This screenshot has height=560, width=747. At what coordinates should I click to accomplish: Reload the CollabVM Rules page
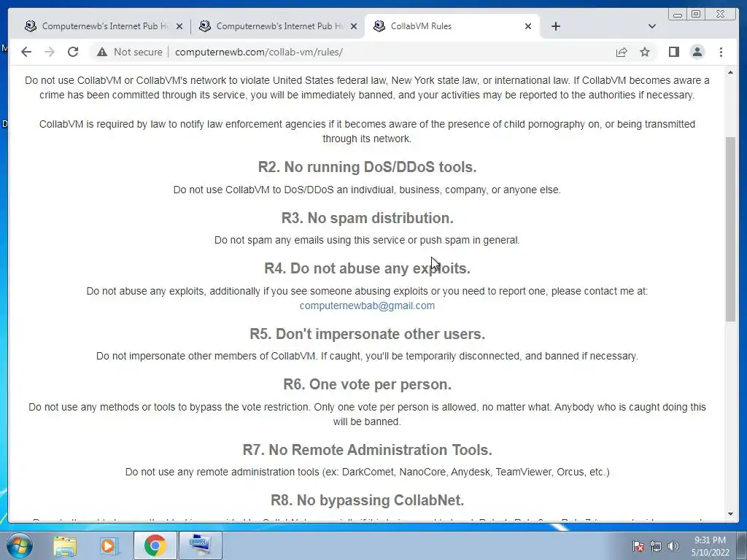[73, 52]
